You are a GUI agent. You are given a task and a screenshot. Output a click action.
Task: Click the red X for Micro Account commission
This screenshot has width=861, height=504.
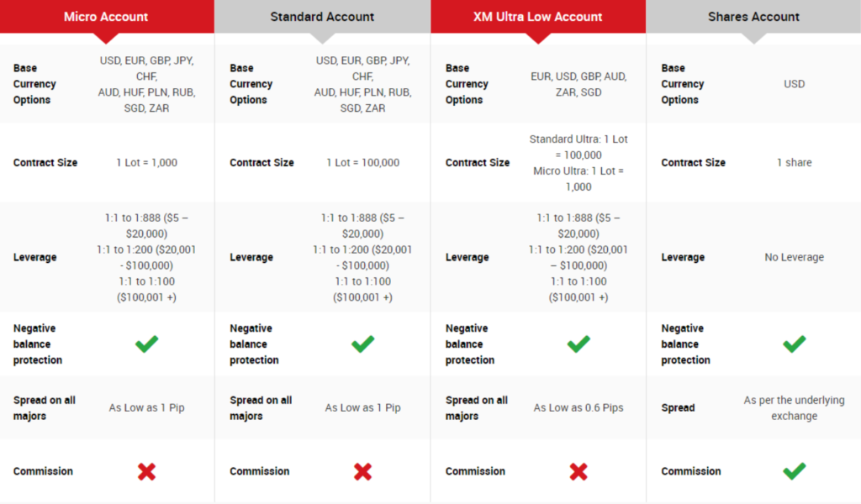point(147,471)
